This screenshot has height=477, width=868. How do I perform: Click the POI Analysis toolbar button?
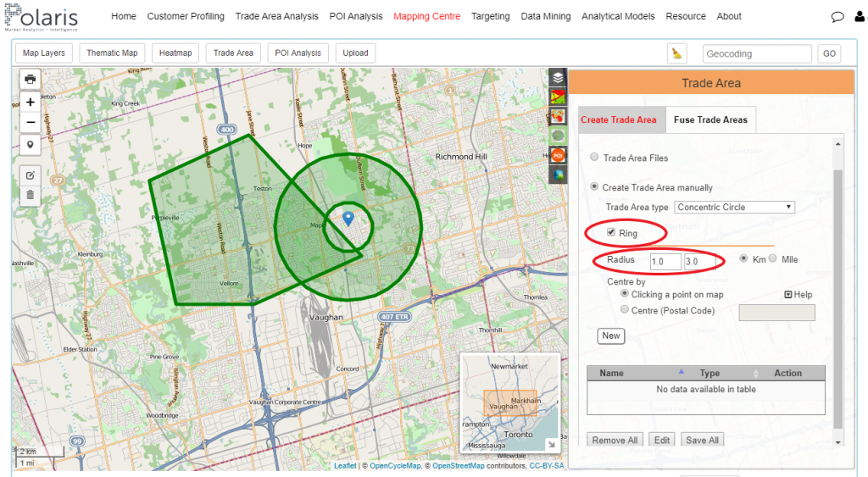298,53
